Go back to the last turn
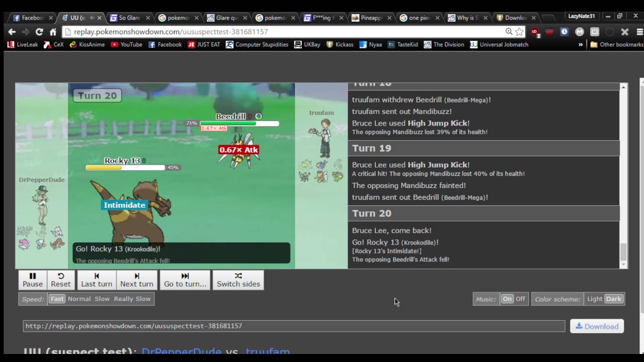Image resolution: width=644 pixels, height=362 pixels. click(97, 280)
